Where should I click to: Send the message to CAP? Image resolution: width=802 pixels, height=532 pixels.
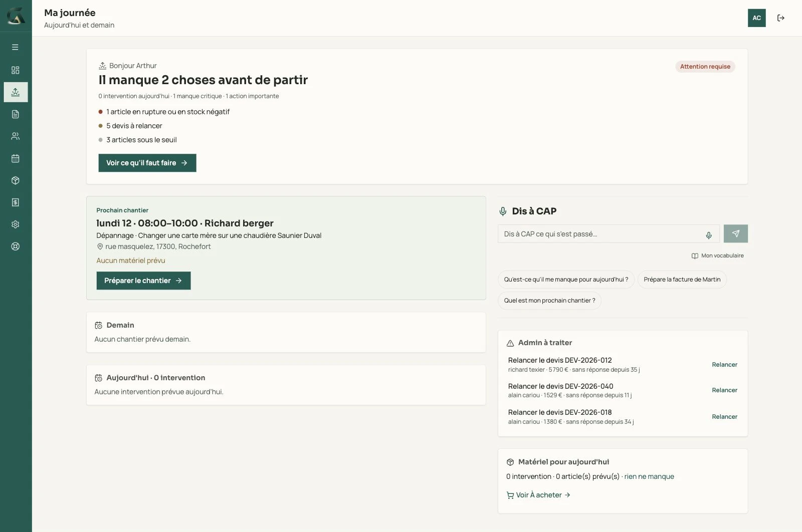(x=736, y=234)
